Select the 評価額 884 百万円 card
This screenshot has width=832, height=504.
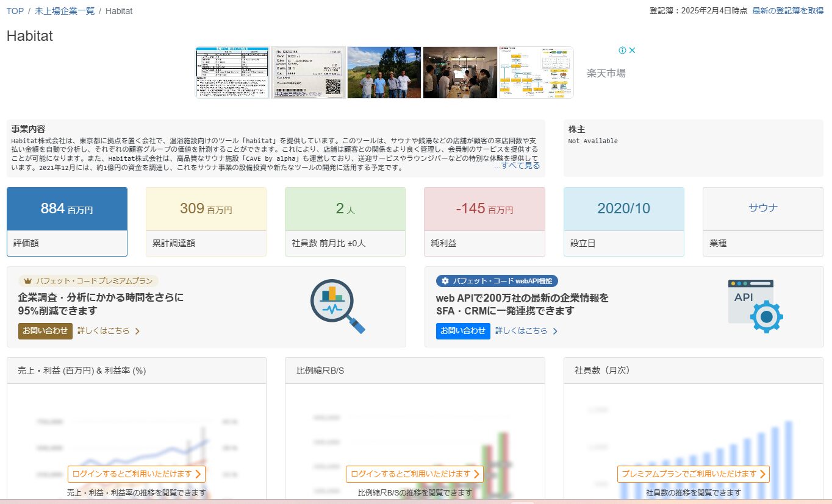point(67,222)
